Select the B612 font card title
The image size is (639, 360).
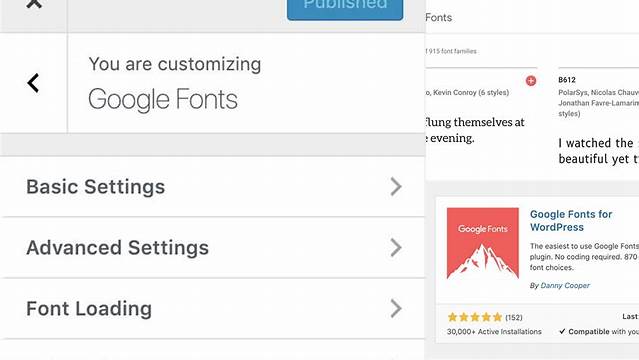(x=567, y=80)
